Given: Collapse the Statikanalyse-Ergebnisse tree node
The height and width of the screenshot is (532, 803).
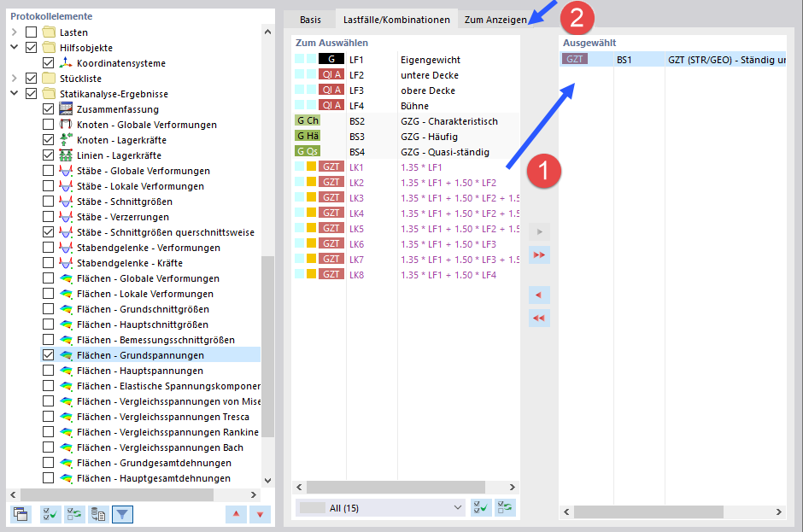Looking at the screenshot, I should (15, 94).
